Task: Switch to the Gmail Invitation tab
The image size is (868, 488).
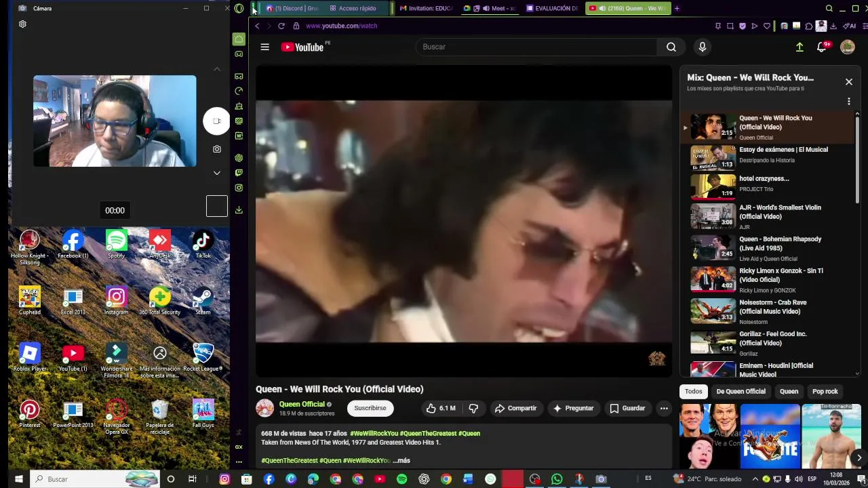Action: click(426, 8)
